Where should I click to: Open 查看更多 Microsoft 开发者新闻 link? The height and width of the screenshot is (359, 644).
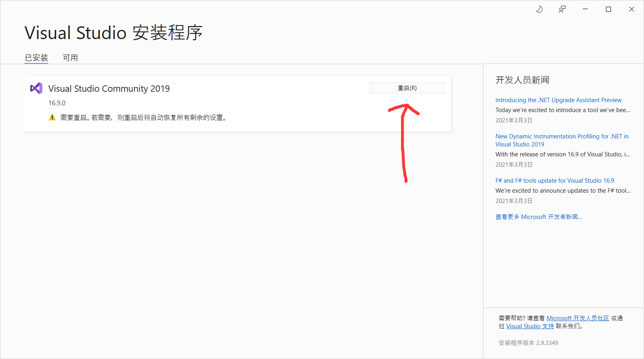click(539, 217)
